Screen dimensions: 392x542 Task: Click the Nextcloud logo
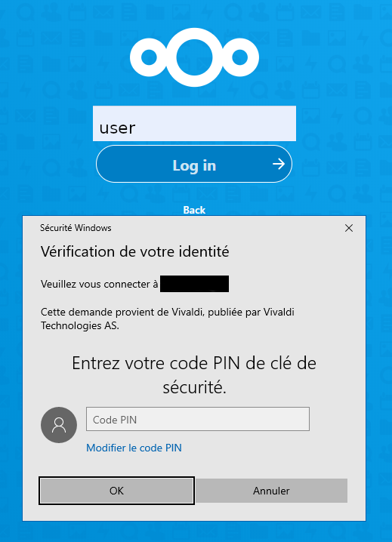(194, 57)
